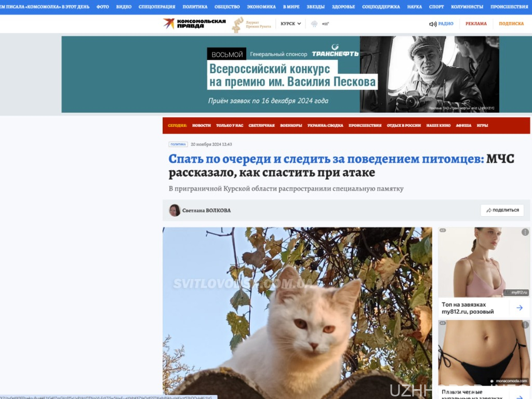Click the speaker icon next to Радио
The image size is (532, 399).
click(x=432, y=24)
